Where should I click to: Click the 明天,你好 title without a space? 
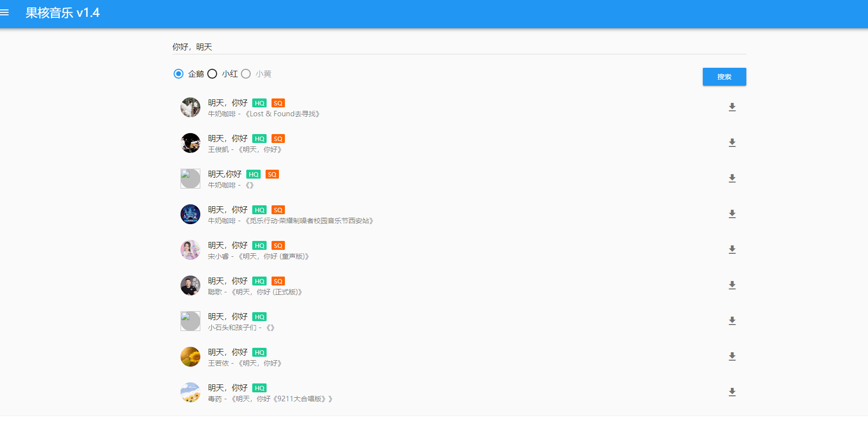(x=225, y=174)
